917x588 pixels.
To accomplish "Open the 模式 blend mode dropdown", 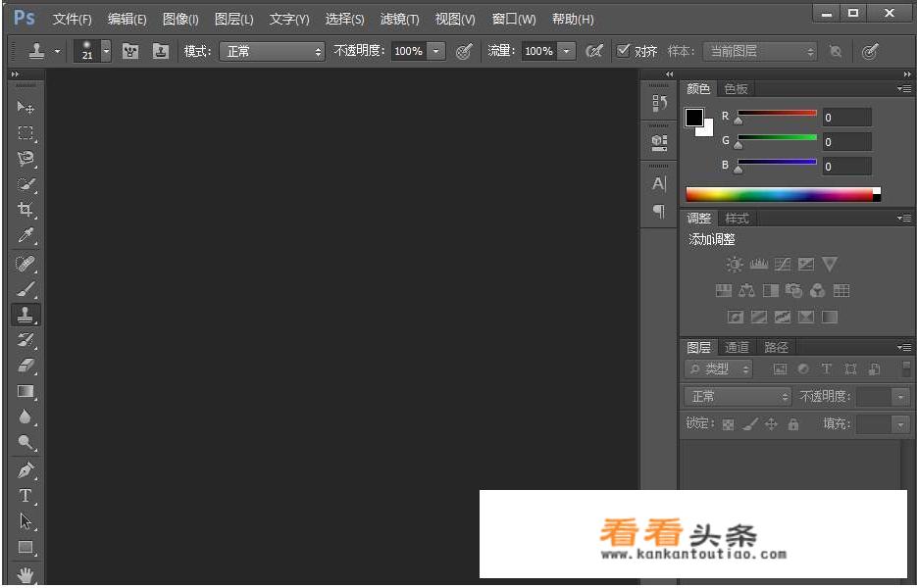I will [x=272, y=51].
